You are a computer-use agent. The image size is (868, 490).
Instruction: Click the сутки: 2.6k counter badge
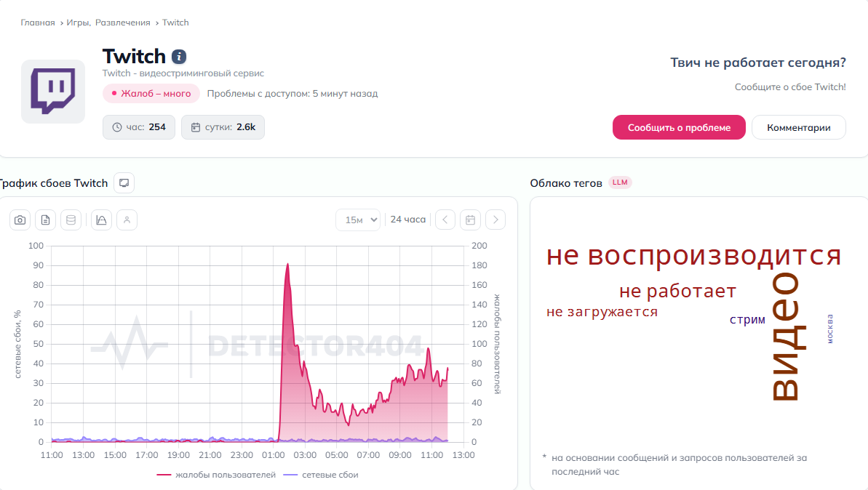tap(223, 127)
